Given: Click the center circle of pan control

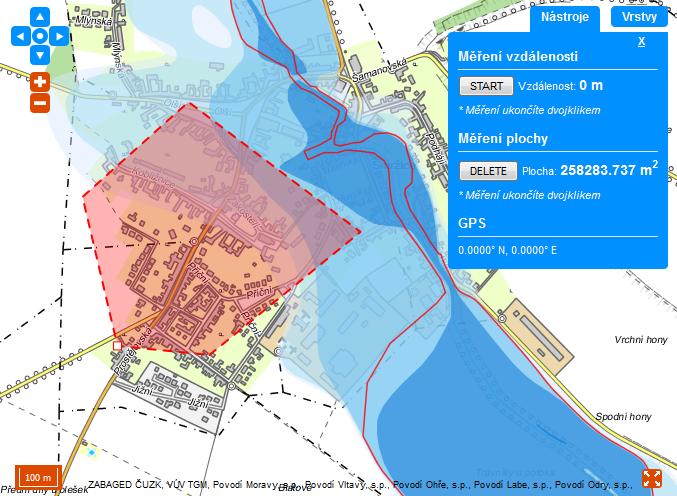Looking at the screenshot, I should (39, 36).
